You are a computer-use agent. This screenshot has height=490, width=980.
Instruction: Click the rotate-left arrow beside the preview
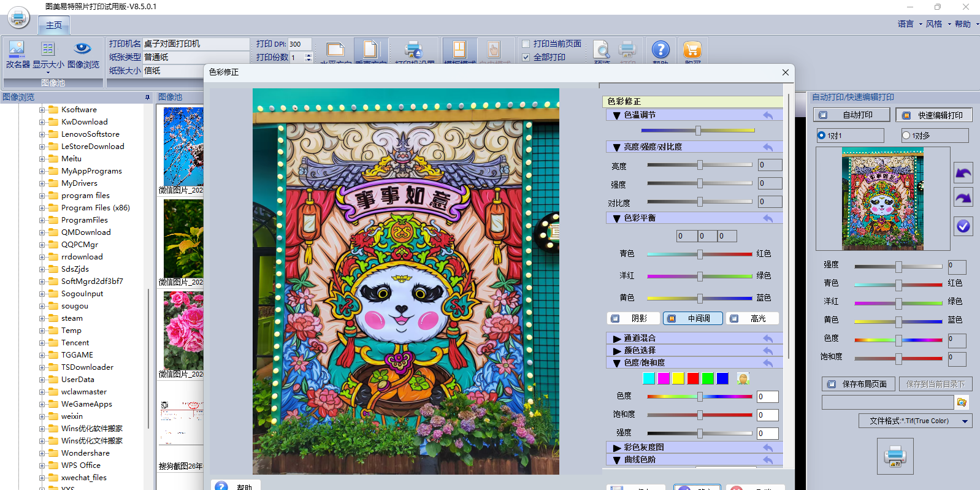tap(963, 173)
